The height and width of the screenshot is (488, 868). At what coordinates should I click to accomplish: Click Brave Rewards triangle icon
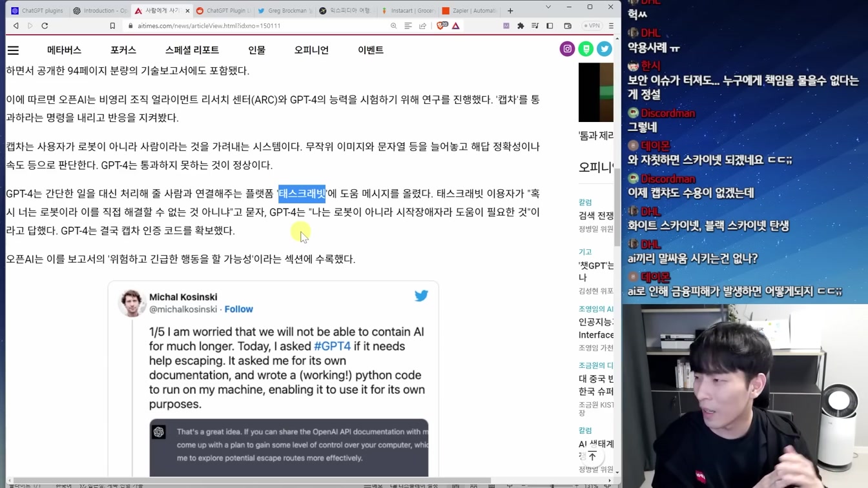[x=456, y=26]
